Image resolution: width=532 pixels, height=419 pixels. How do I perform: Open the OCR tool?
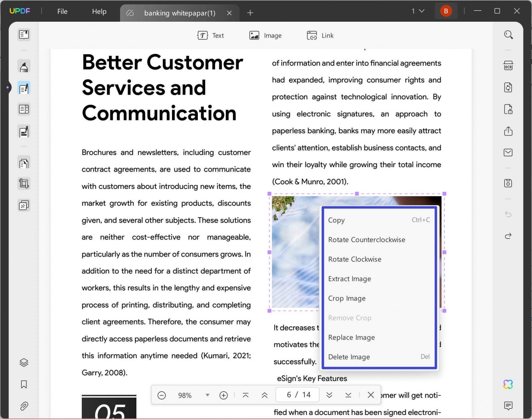click(x=508, y=65)
